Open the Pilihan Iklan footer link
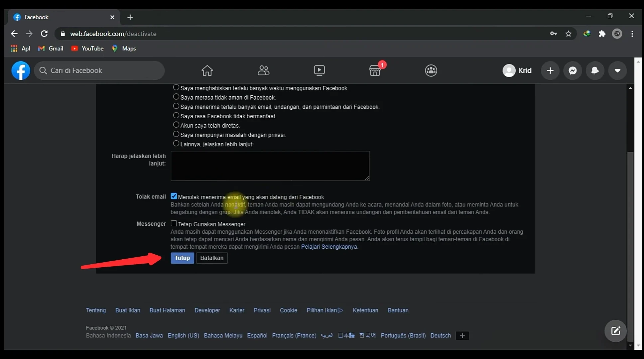The height and width of the screenshot is (359, 644). tap(325, 310)
